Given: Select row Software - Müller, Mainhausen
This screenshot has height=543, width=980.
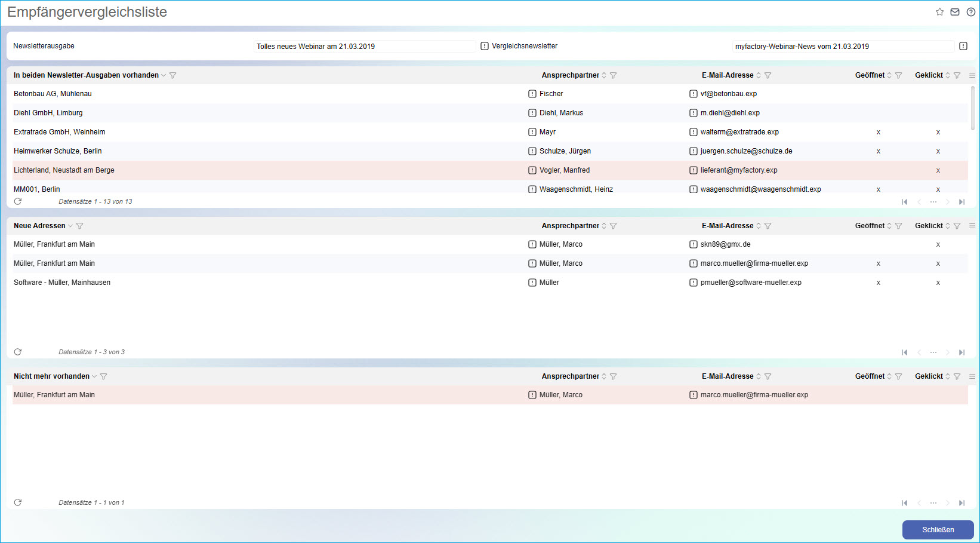Looking at the screenshot, I should pos(490,283).
